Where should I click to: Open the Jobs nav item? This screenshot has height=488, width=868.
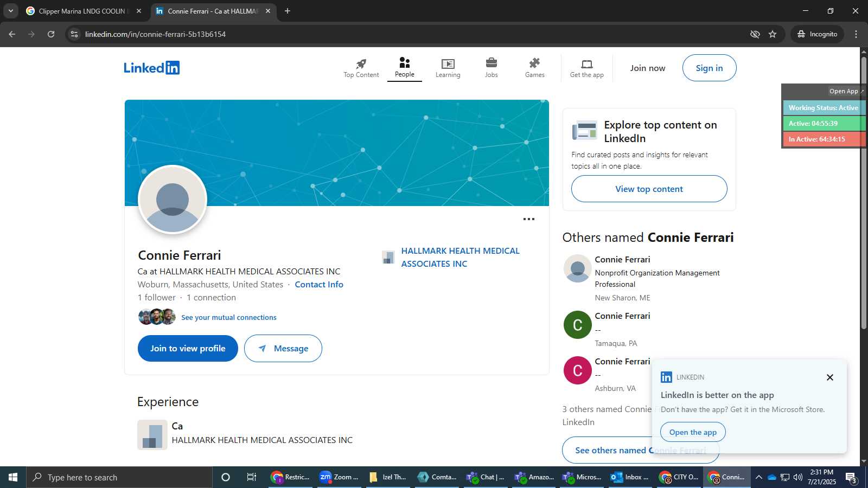click(492, 68)
